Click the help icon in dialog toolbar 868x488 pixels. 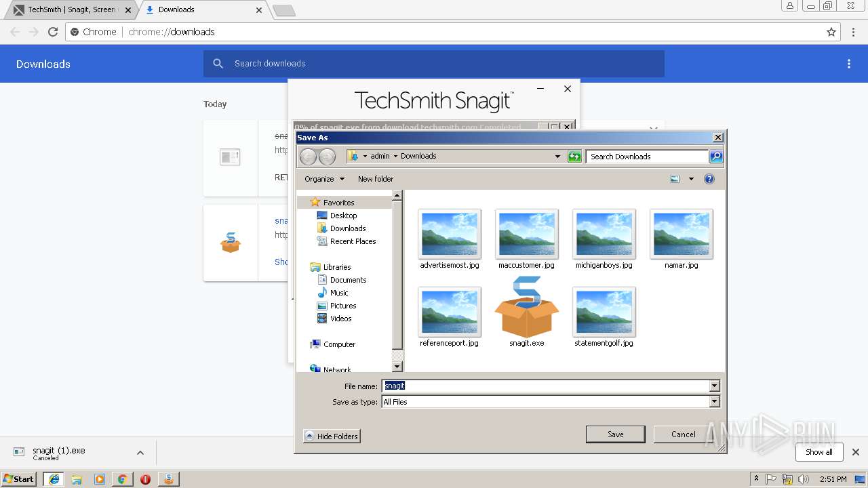709,179
